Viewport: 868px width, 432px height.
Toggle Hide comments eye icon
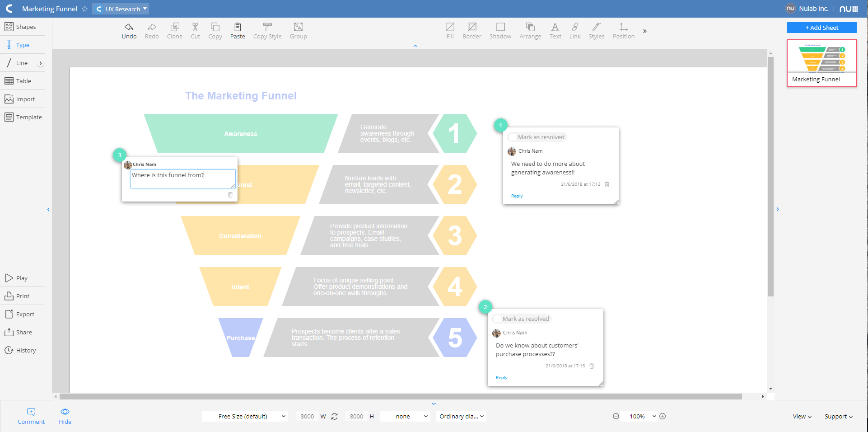click(65, 412)
